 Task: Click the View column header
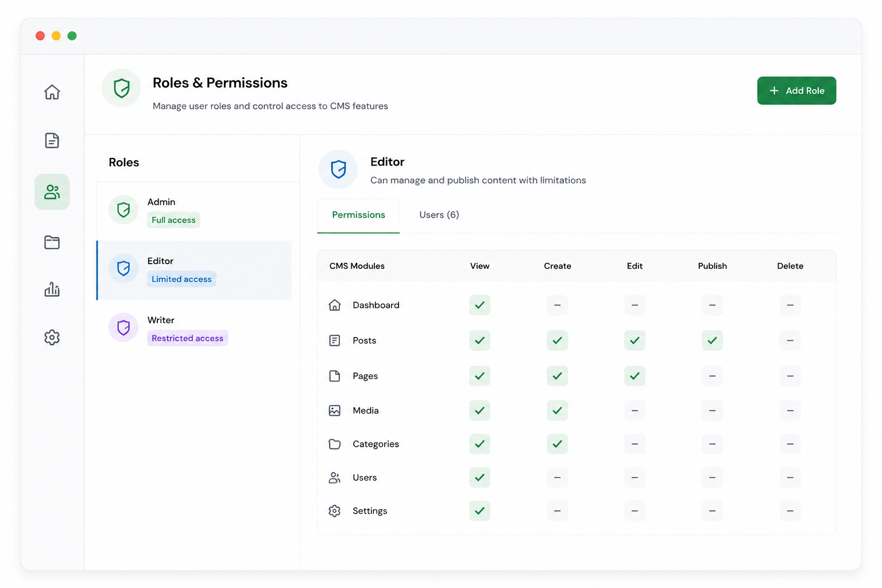pyautogui.click(x=479, y=266)
